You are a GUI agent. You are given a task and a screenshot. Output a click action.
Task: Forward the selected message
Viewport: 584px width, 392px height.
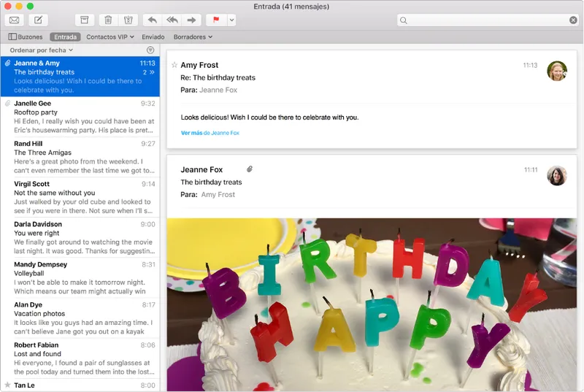coord(191,20)
